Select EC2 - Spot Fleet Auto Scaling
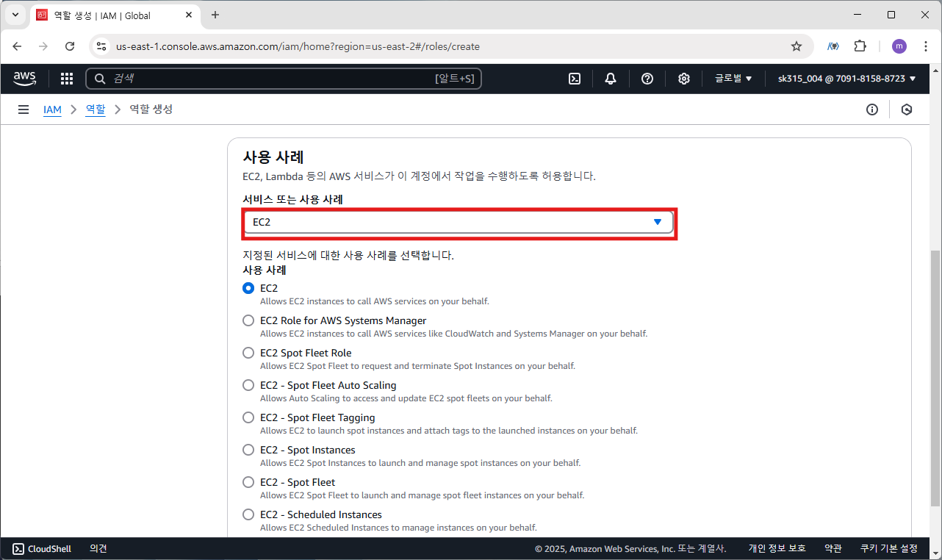This screenshot has height=560, width=942. (248, 385)
